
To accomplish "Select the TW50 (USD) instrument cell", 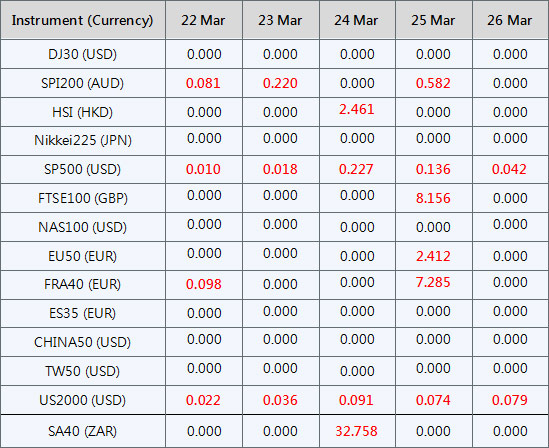I will click(83, 371).
